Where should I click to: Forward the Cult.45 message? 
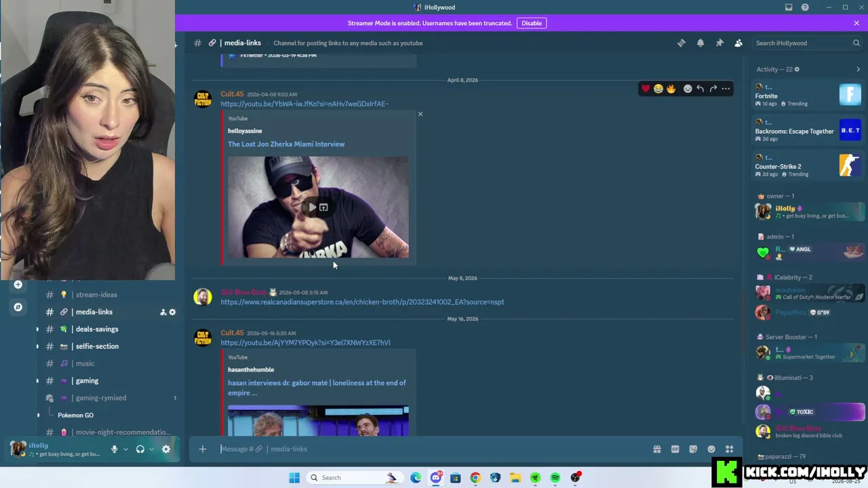[x=713, y=89]
